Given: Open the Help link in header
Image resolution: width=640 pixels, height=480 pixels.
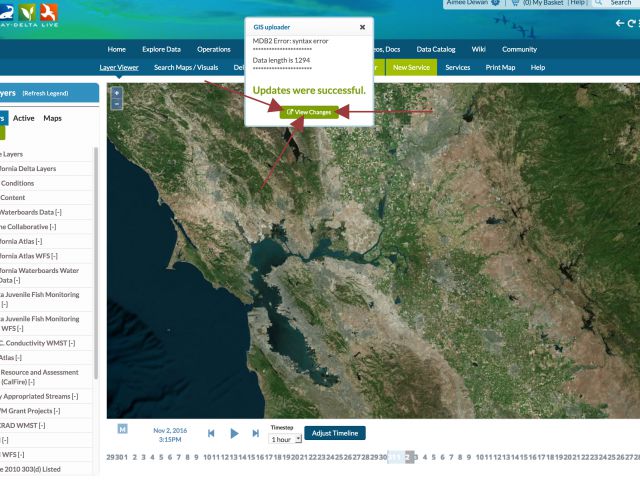Looking at the screenshot, I should (577, 2).
